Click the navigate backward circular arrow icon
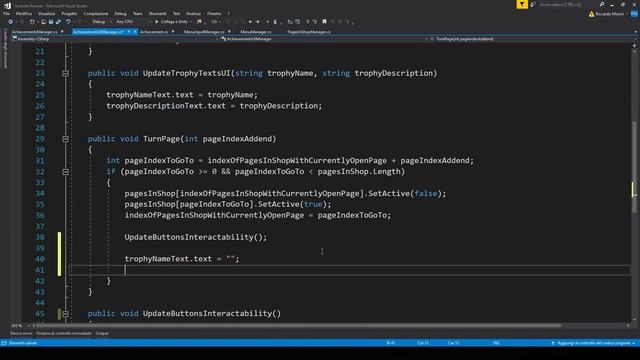This screenshot has height=360, width=640. pyautogui.click(x=11, y=22)
